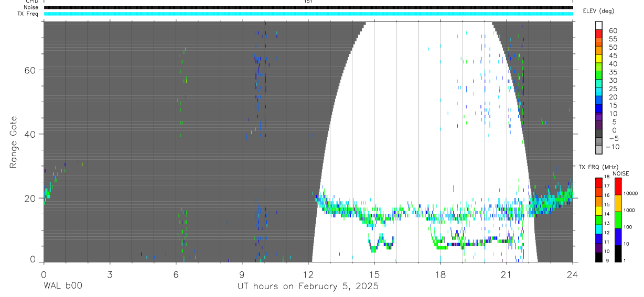
Task: Click the '21' tick on UT hours axis
Action: tap(507, 274)
